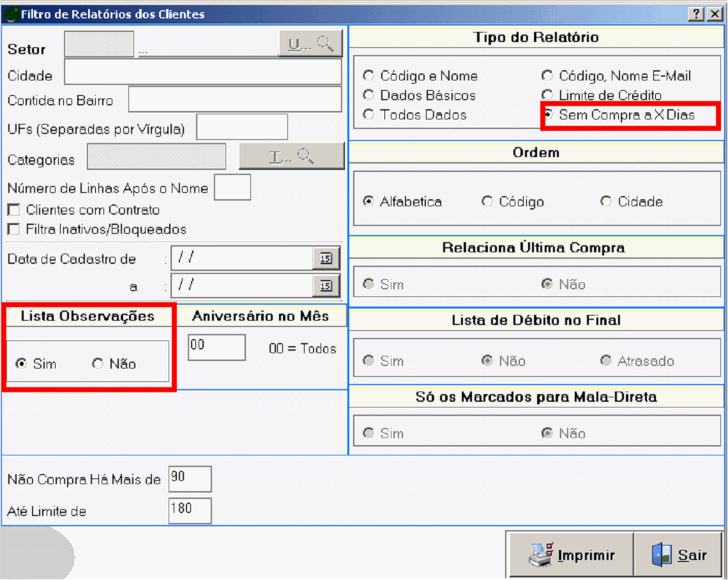Choose Todos Dados report type
The image size is (728, 580).
(368, 115)
